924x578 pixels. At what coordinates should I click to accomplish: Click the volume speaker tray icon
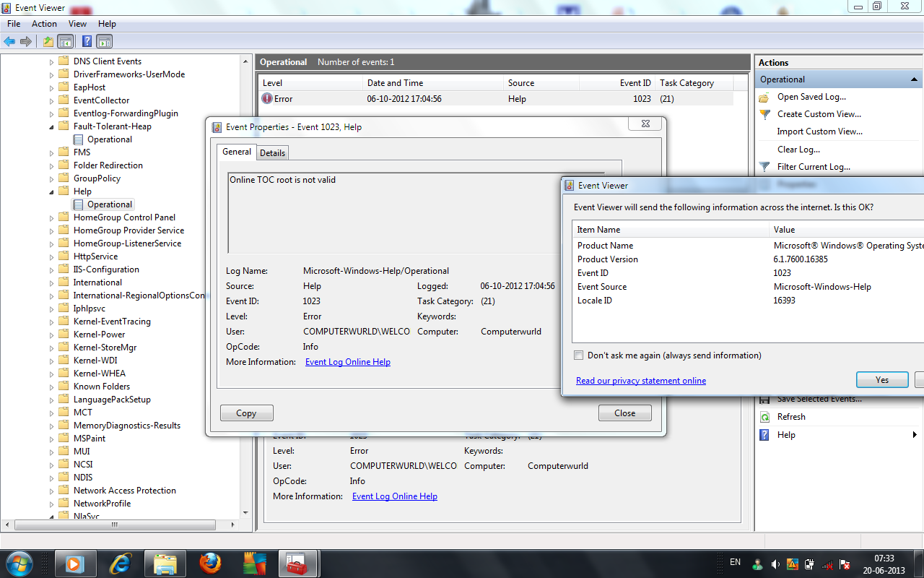point(775,564)
